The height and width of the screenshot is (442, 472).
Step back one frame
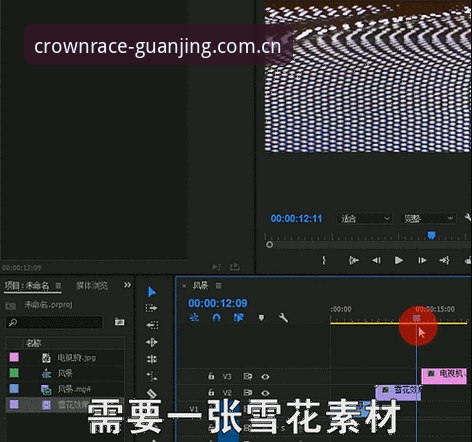pyautogui.click(x=376, y=260)
